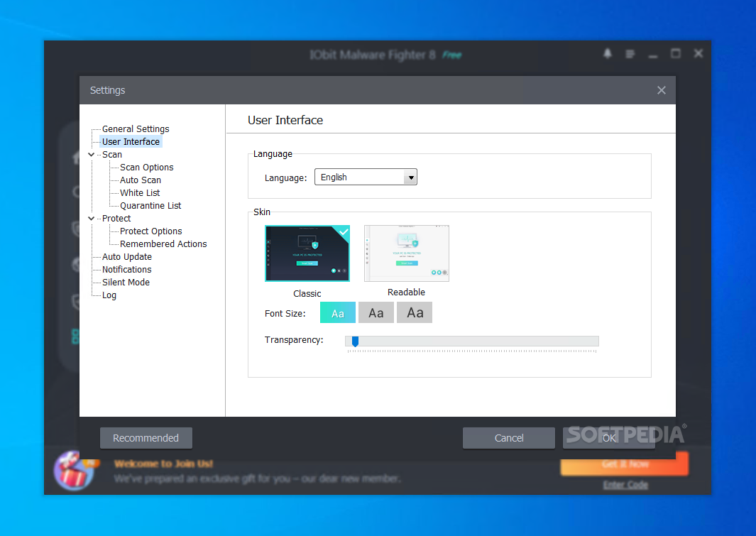Select User Interface in the tree

click(131, 142)
